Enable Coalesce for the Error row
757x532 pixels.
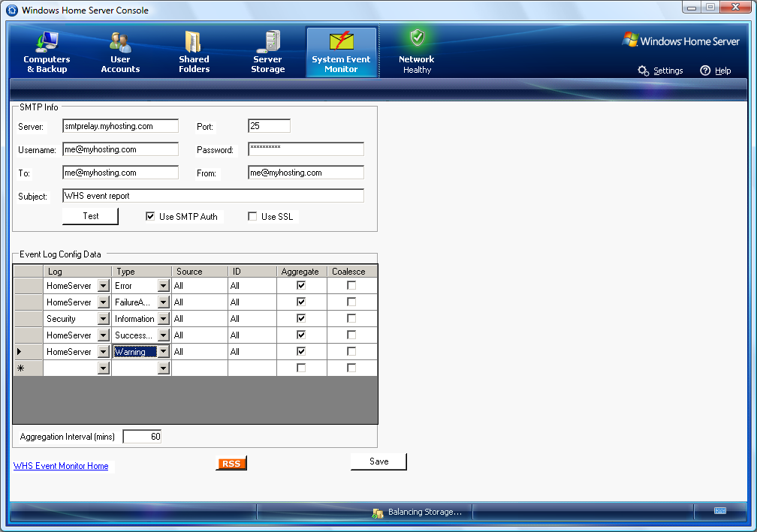351,286
